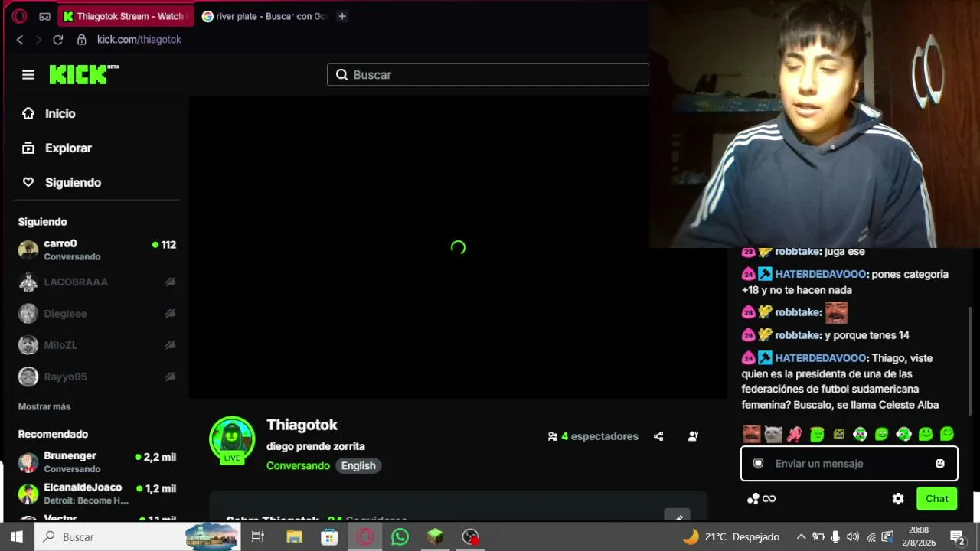Image resolution: width=980 pixels, height=551 pixels.
Task: Show hidden system tray icons
Action: 801,536
